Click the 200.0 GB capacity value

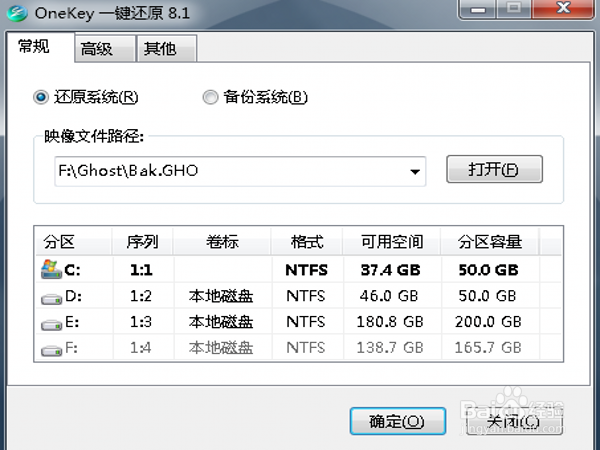point(488,322)
